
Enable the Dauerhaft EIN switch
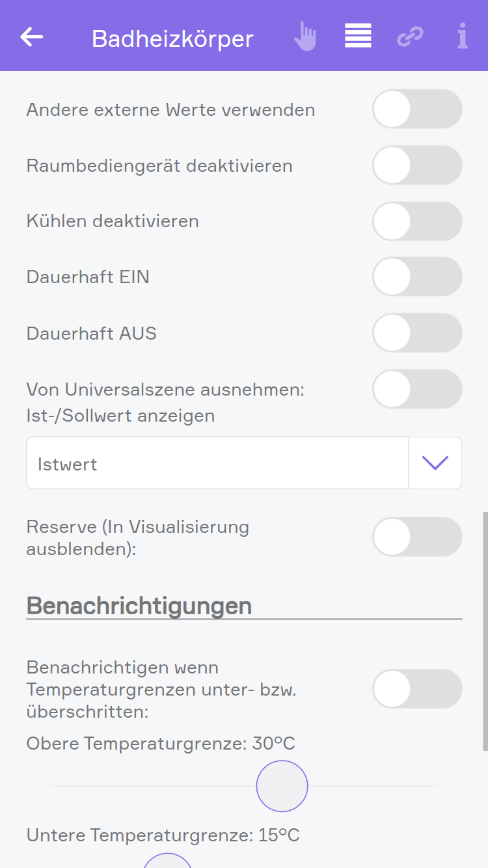click(x=416, y=277)
